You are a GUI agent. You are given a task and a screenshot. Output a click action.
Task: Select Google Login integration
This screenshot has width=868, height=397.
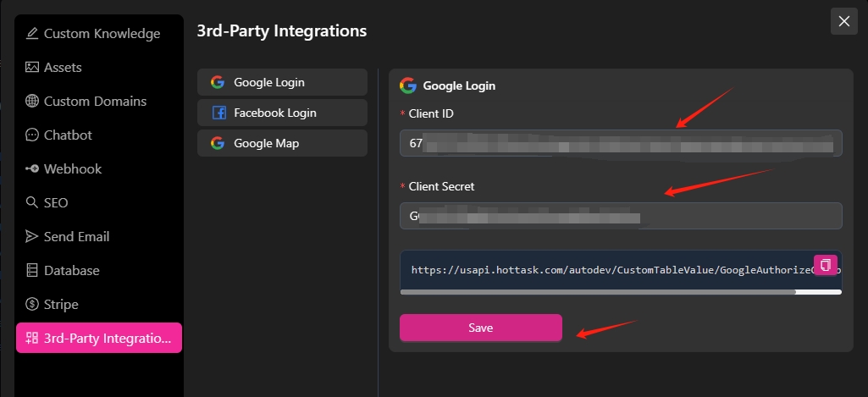tap(282, 82)
